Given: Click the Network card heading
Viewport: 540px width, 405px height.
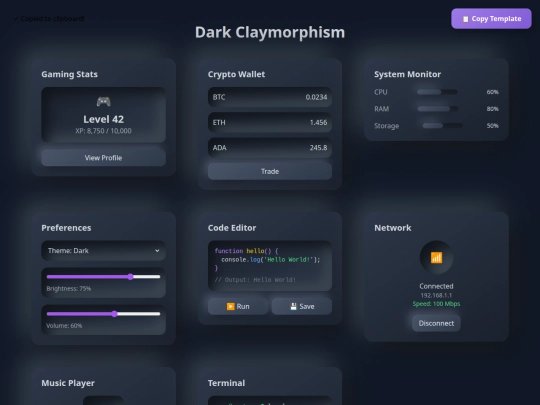Looking at the screenshot, I should 393,228.
